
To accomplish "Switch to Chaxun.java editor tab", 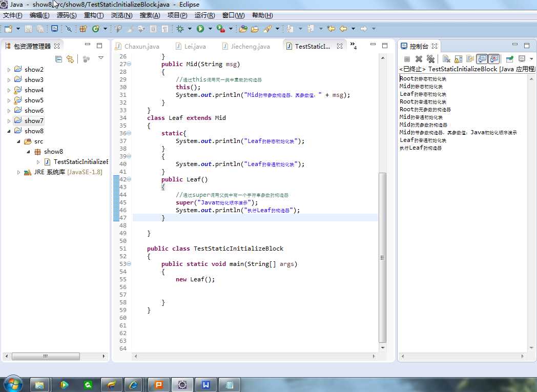I will [138, 46].
